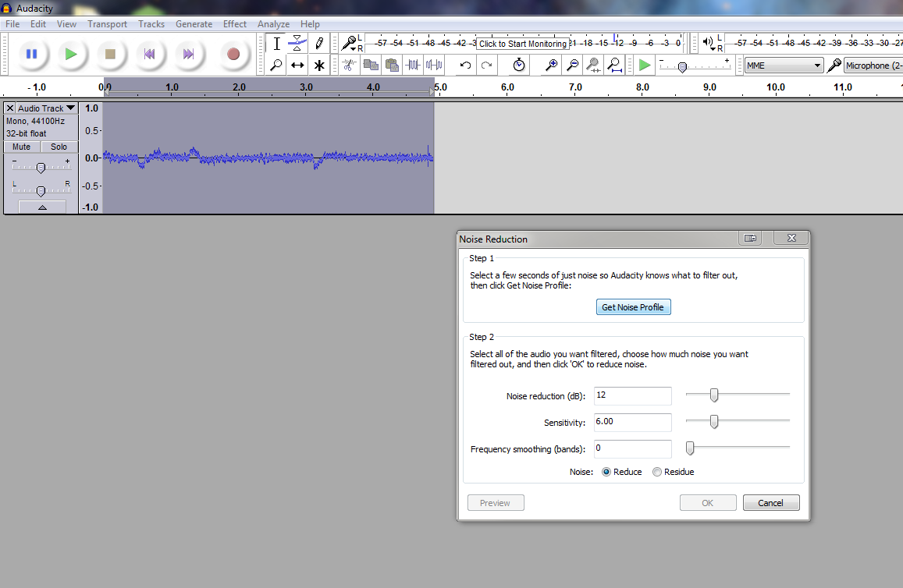Click the Sensitivity input field
Viewport: 903px width, 588px height.
[x=632, y=423]
